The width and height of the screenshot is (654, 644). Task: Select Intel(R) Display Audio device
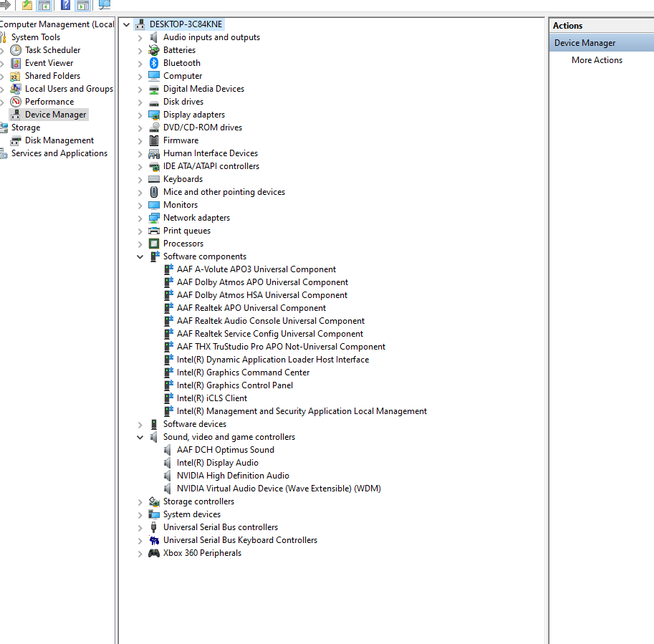[x=218, y=463]
